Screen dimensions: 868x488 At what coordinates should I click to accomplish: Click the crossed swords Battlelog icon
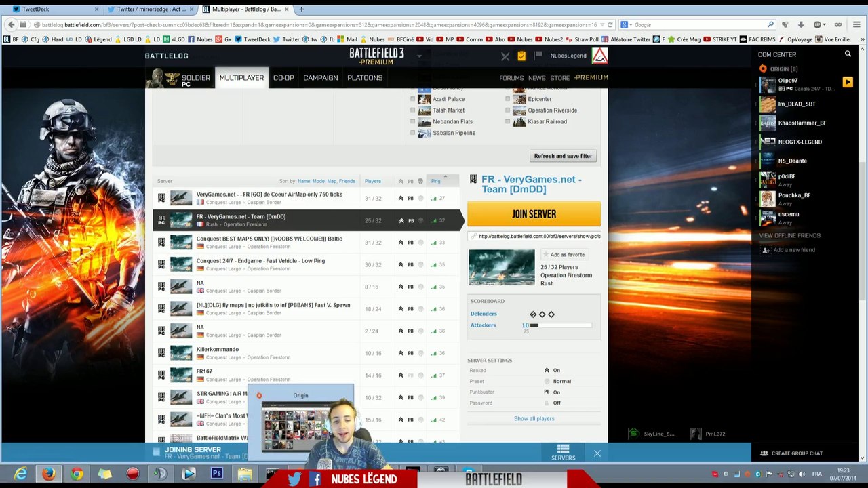(505, 56)
